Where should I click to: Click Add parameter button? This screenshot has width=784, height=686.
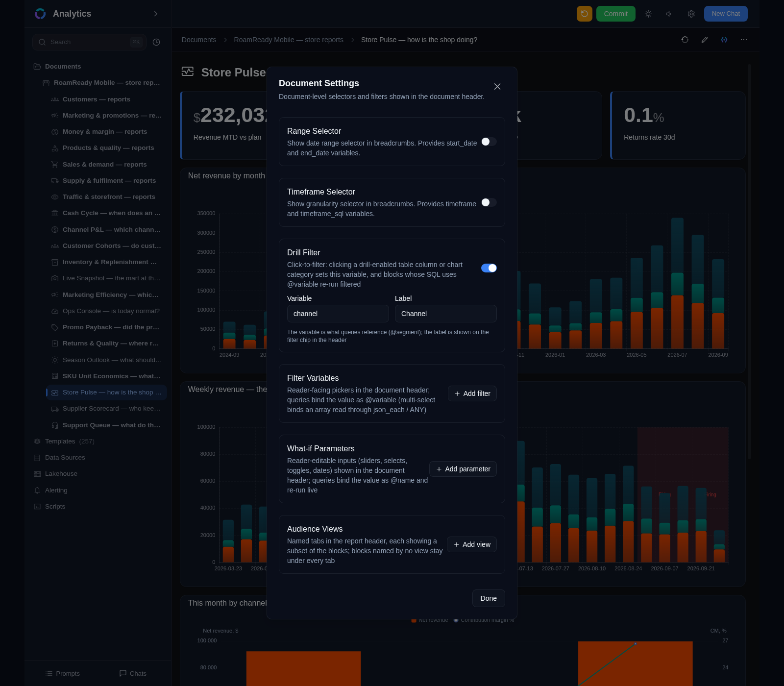click(463, 469)
